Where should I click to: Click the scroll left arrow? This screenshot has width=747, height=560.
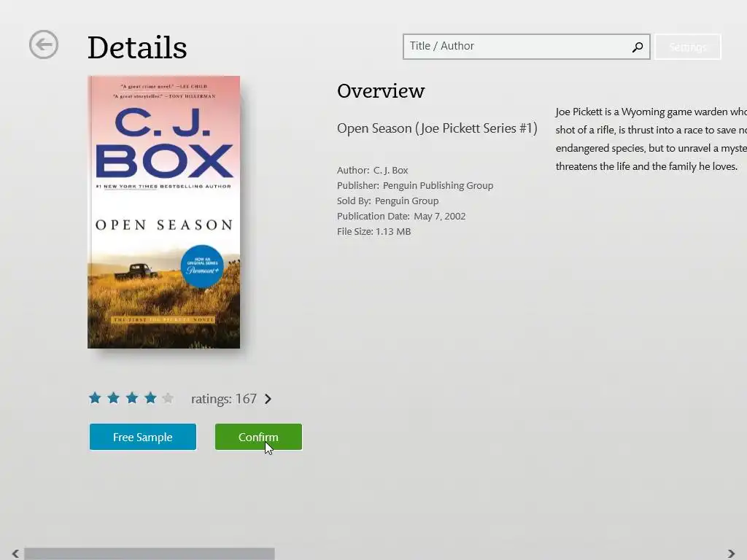point(15,553)
